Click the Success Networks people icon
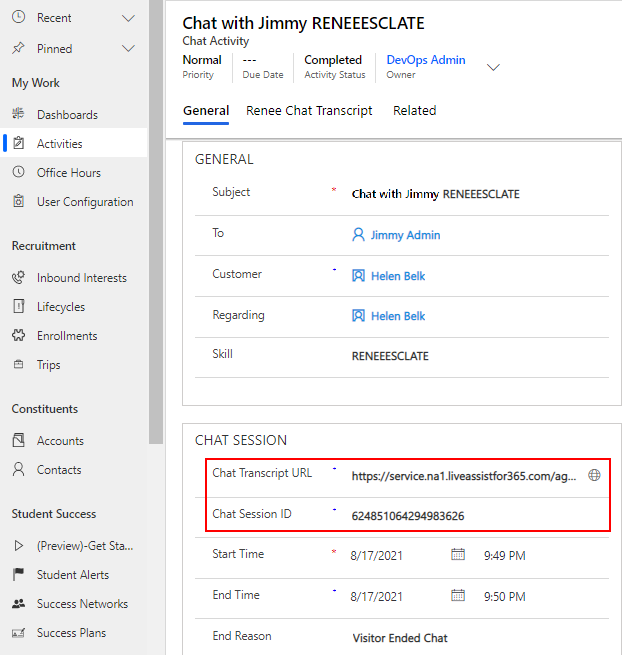The width and height of the screenshot is (622, 655). point(18,604)
